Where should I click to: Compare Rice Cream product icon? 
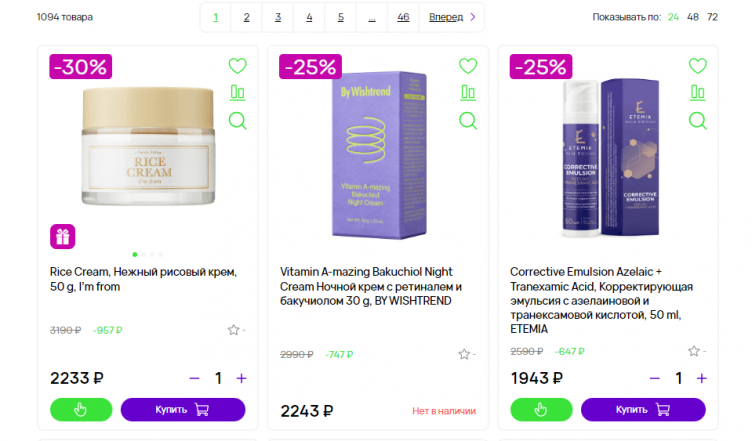pos(237,94)
